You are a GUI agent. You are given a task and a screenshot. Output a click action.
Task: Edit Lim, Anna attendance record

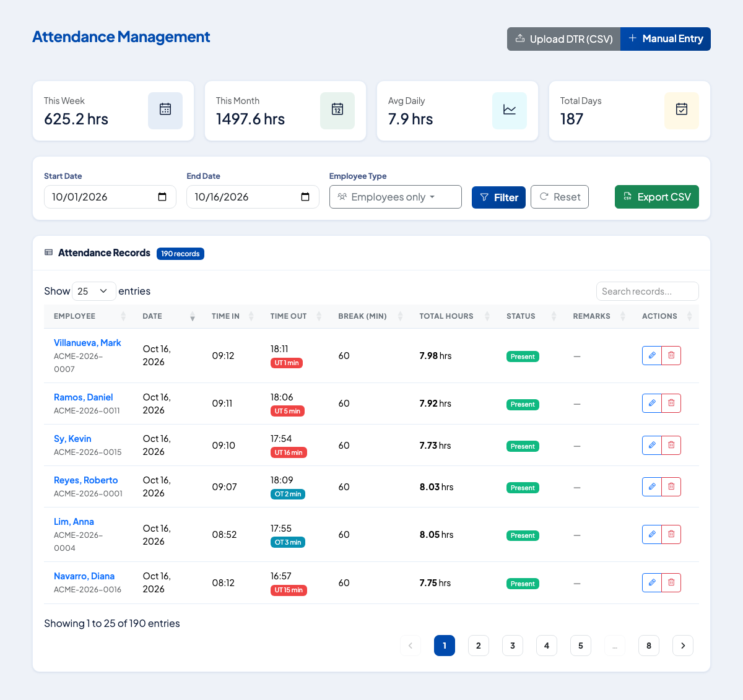[x=652, y=534]
